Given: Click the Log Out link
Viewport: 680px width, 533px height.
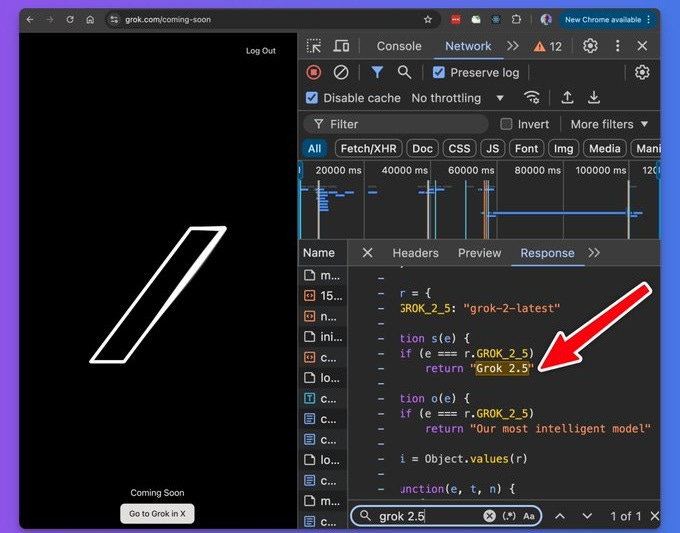Looking at the screenshot, I should pyautogui.click(x=261, y=51).
